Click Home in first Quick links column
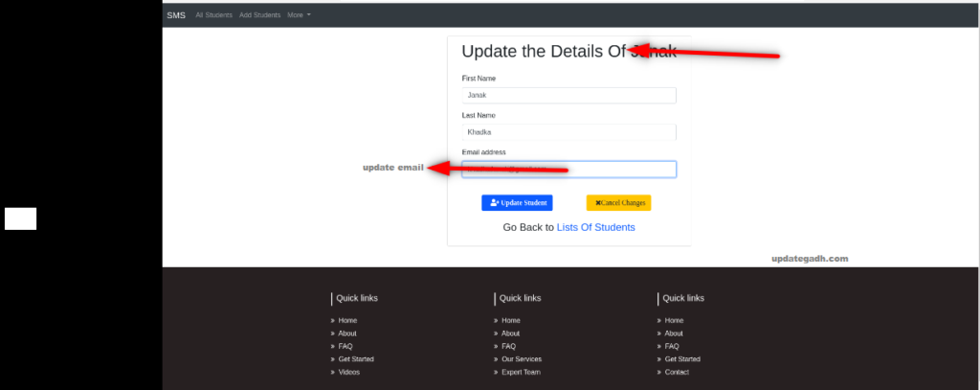980x390 pixels. click(x=347, y=320)
